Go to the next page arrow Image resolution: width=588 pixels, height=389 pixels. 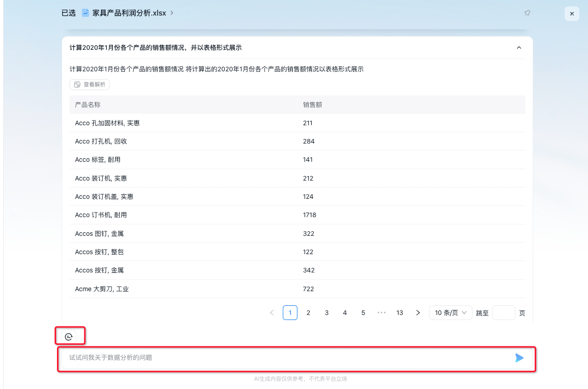[x=418, y=313]
